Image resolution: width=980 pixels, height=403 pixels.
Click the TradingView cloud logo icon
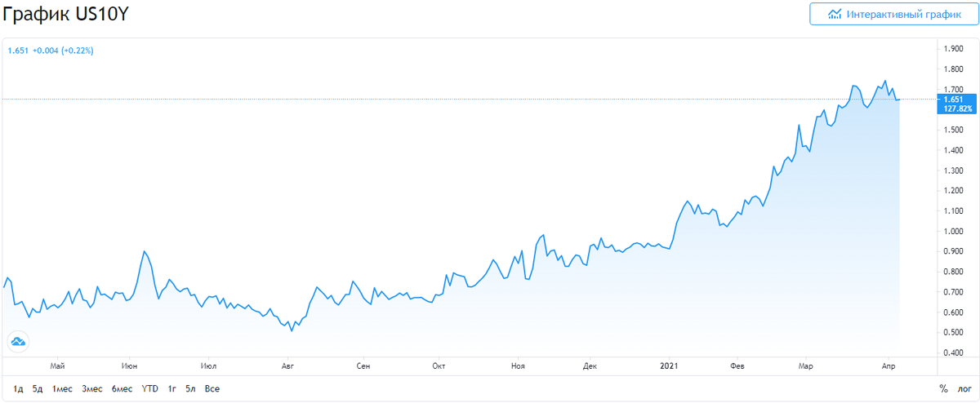point(18,342)
